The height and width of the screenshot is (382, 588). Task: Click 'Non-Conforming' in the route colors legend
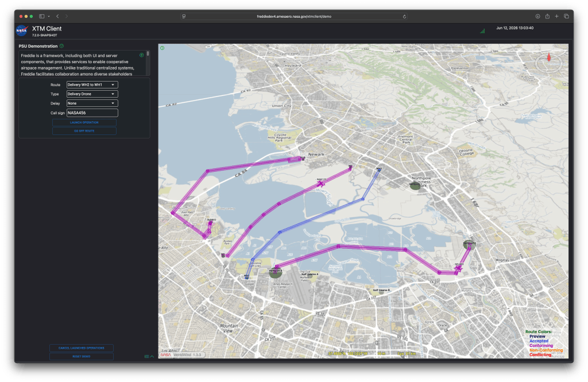pos(546,350)
